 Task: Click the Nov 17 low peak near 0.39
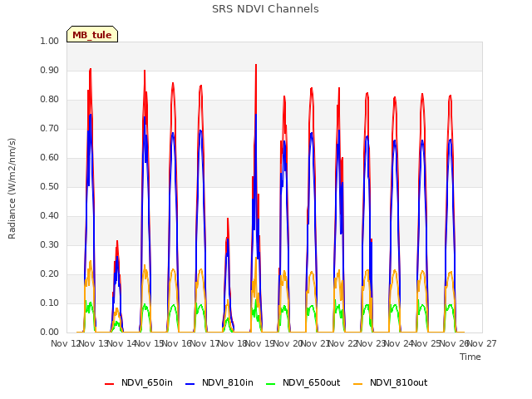pos(228,219)
